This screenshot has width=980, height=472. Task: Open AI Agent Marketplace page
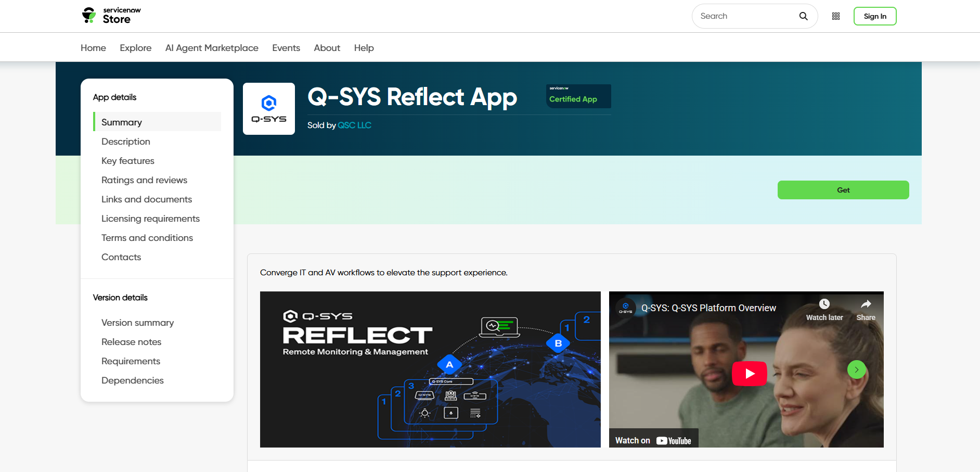click(x=212, y=48)
